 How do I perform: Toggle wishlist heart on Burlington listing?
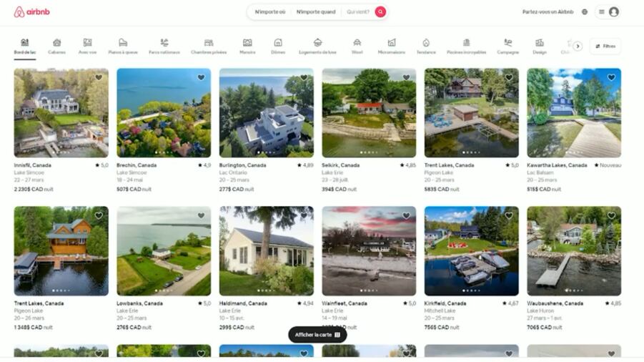pyautogui.click(x=304, y=77)
